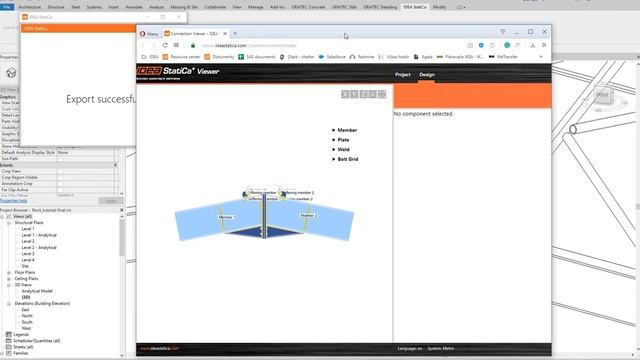640x360 pixels.
Task: Close the Connection Viewer browser tab
Action: point(225,33)
